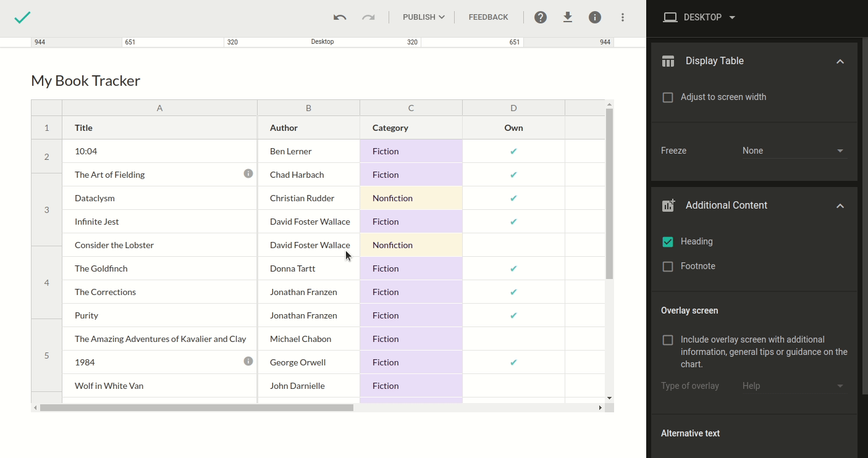The width and height of the screenshot is (868, 458).
Task: Open help via question mark icon
Action: (541, 17)
